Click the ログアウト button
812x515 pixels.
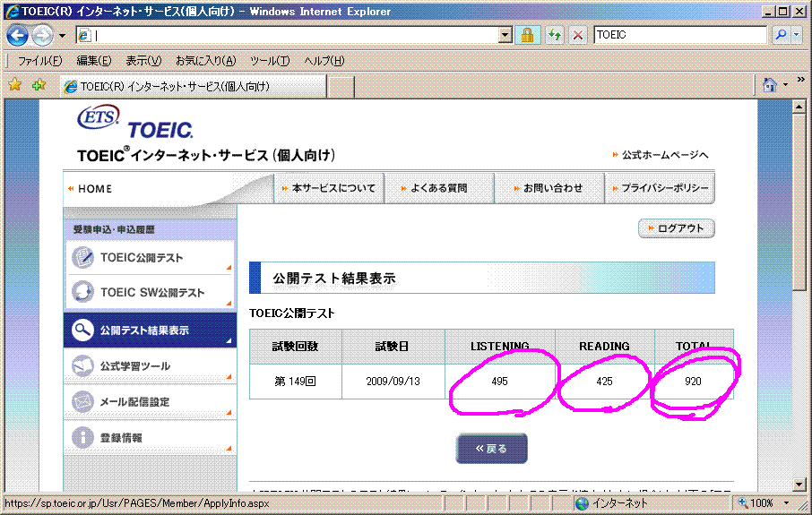click(x=677, y=228)
